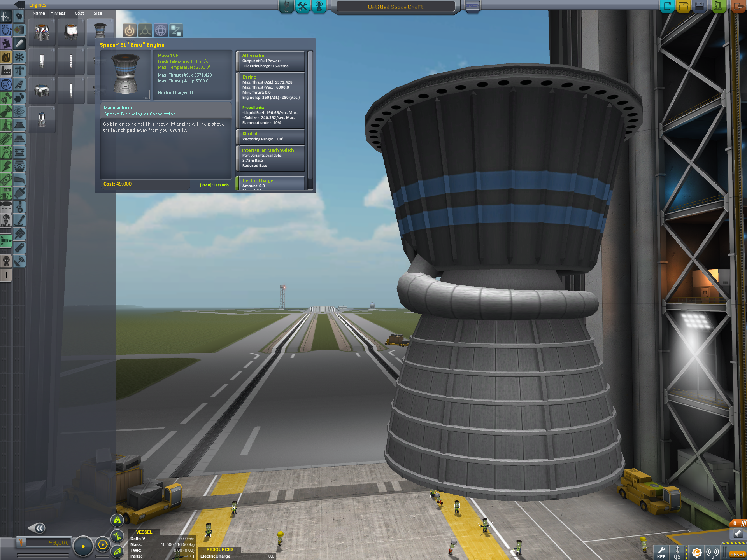Click the Gimbal module entry
The width and height of the screenshot is (747, 560).
click(270, 136)
